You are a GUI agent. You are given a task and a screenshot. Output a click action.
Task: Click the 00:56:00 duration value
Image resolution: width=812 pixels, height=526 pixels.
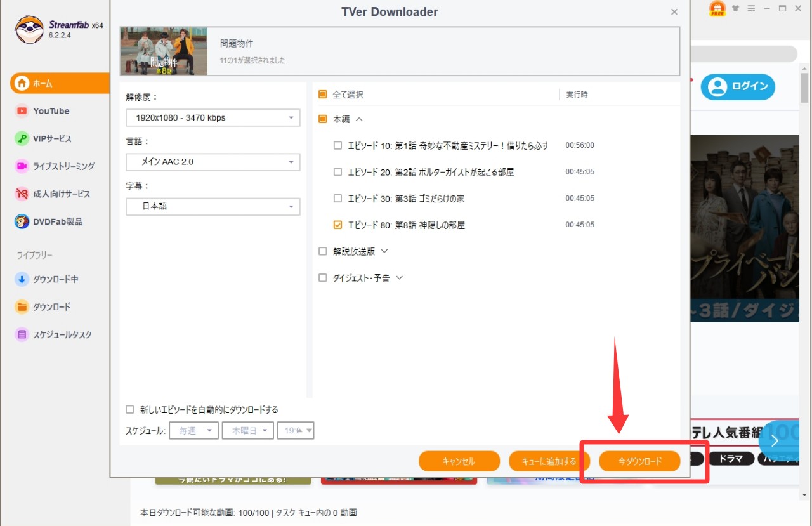pyautogui.click(x=580, y=145)
